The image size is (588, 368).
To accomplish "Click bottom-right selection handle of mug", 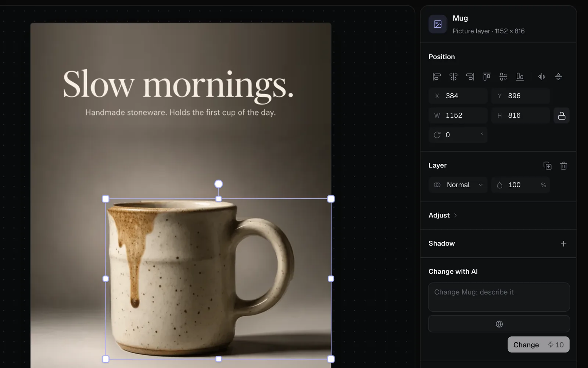I will (x=331, y=359).
